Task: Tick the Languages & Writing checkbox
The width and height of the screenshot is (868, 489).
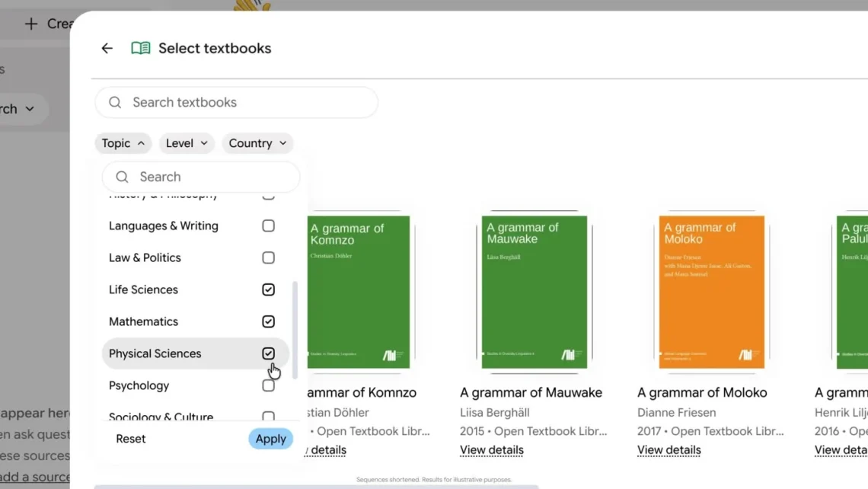Action: 269,226
